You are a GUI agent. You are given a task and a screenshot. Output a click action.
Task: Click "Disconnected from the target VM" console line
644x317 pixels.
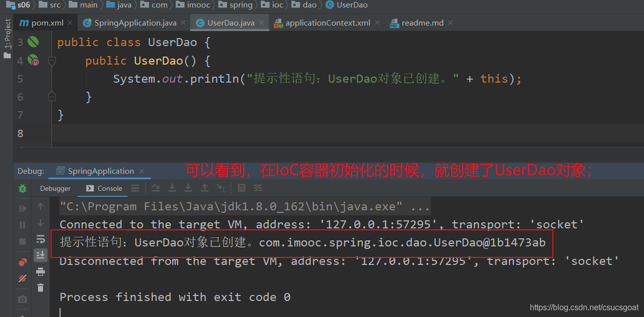(339, 261)
